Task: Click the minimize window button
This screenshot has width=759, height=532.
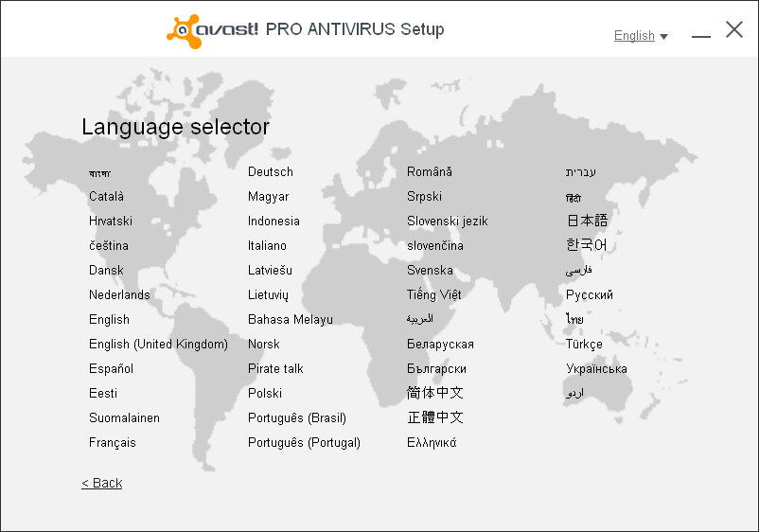Action: point(701,36)
